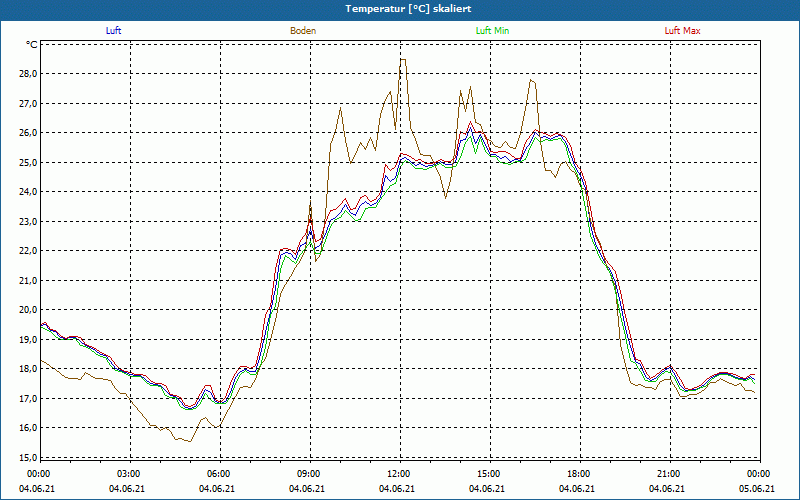Click the 'Boden' legend label

pyautogui.click(x=303, y=31)
